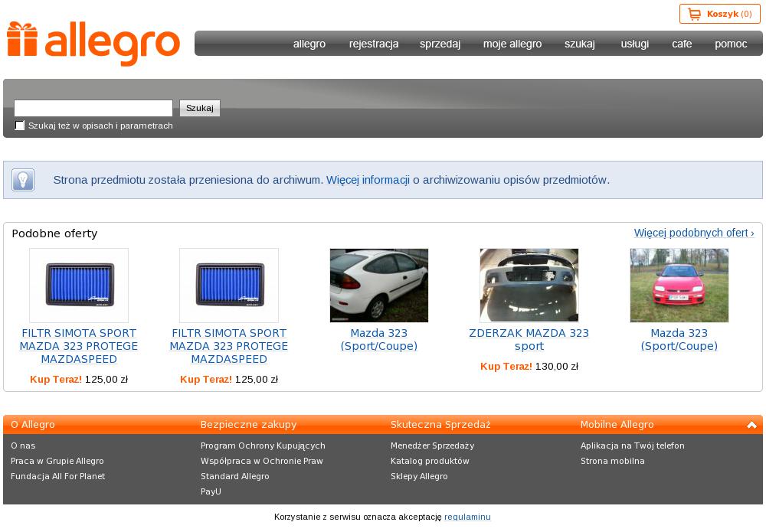The width and height of the screenshot is (766, 532).
Task: Open first blue air filter thumbnail
Action: coord(79,286)
